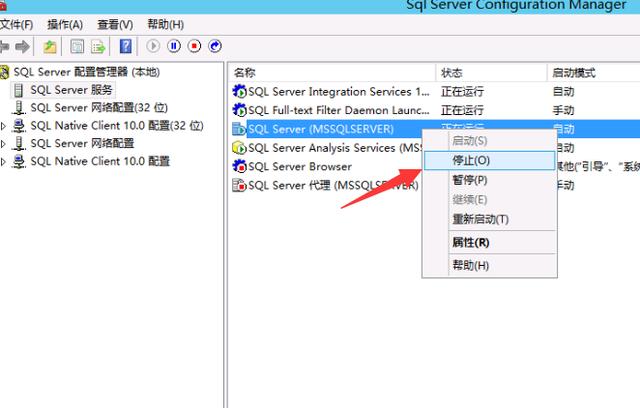The image size is (640, 408).
Task: Expand the SQL Native Client 10.0 配置 node
Action: [3, 162]
